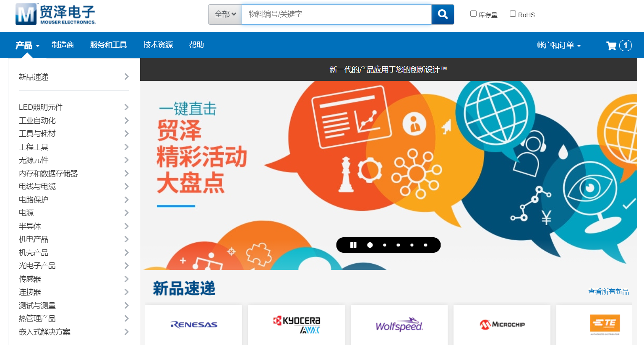Select 半导体 in the category sidebar
Image resolution: width=644 pixels, height=345 pixels.
pyautogui.click(x=30, y=226)
